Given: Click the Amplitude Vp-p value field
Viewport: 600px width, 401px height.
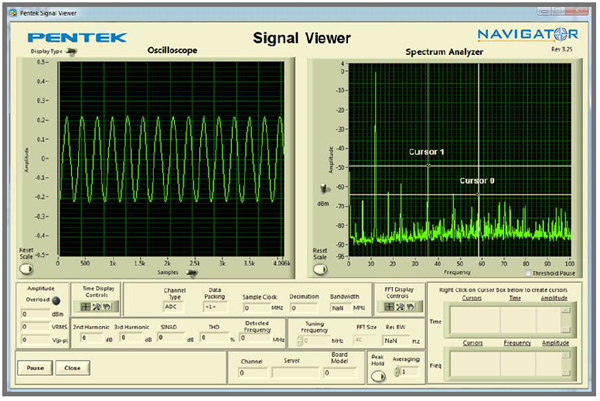Looking at the screenshot, I should 35,340.
